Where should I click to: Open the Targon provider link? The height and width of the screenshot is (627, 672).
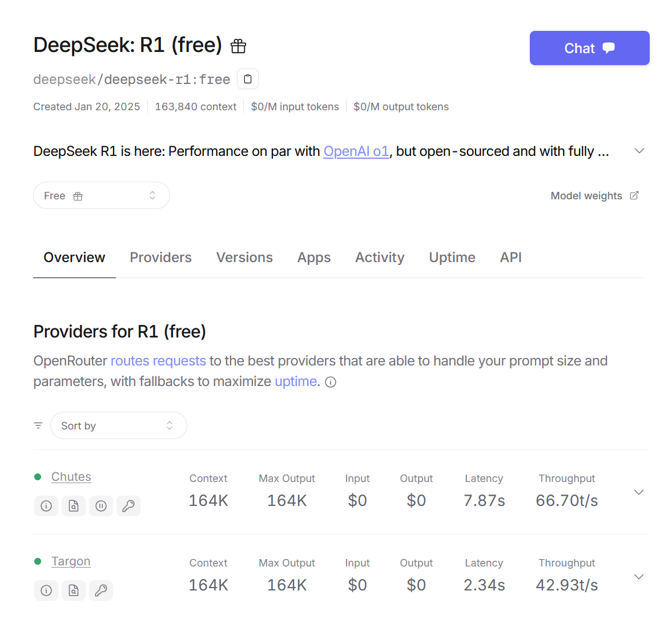tap(71, 561)
